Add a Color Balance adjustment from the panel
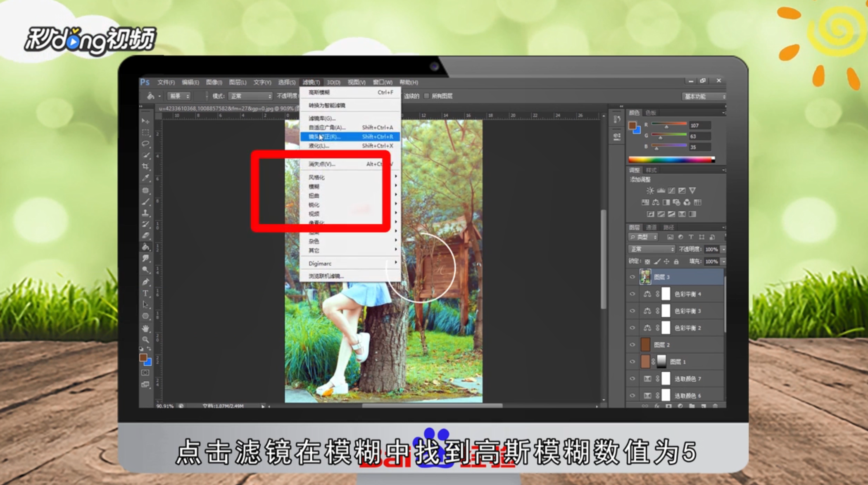Screen dimensions: 868x485 pos(656,202)
